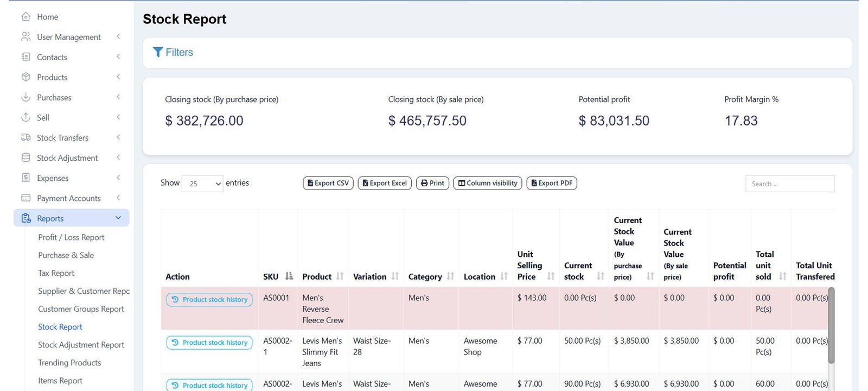Viewport: 868px width, 391px height.
Task: Sort Current Stock Value by purchase price
Action: [650, 276]
